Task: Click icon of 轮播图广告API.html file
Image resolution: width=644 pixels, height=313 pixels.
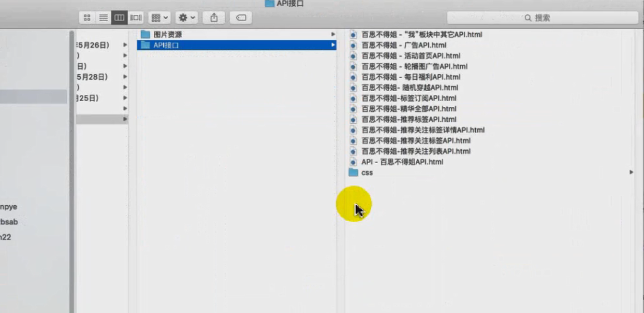Action: [354, 66]
